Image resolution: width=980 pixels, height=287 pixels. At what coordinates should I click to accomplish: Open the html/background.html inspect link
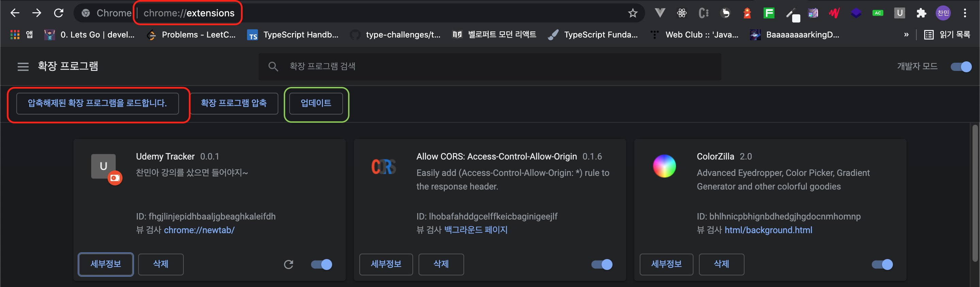768,230
